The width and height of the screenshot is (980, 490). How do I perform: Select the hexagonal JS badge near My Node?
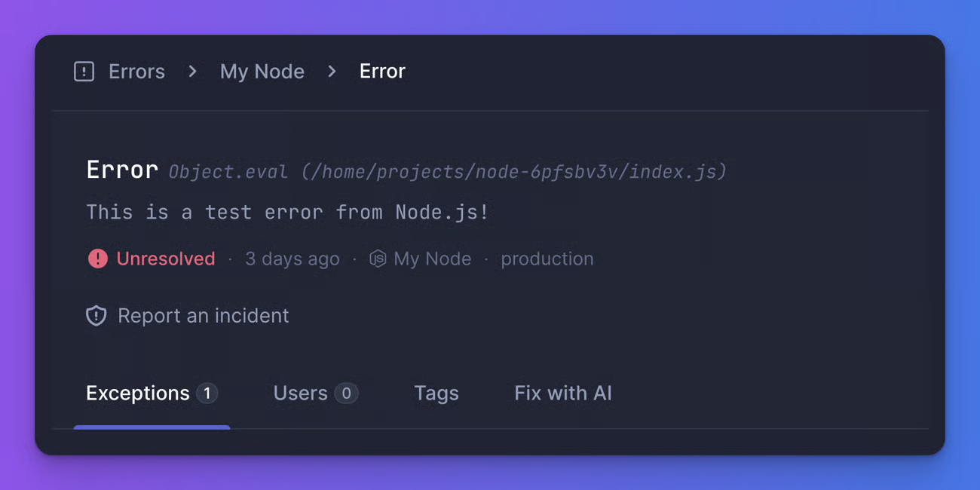pyautogui.click(x=377, y=259)
